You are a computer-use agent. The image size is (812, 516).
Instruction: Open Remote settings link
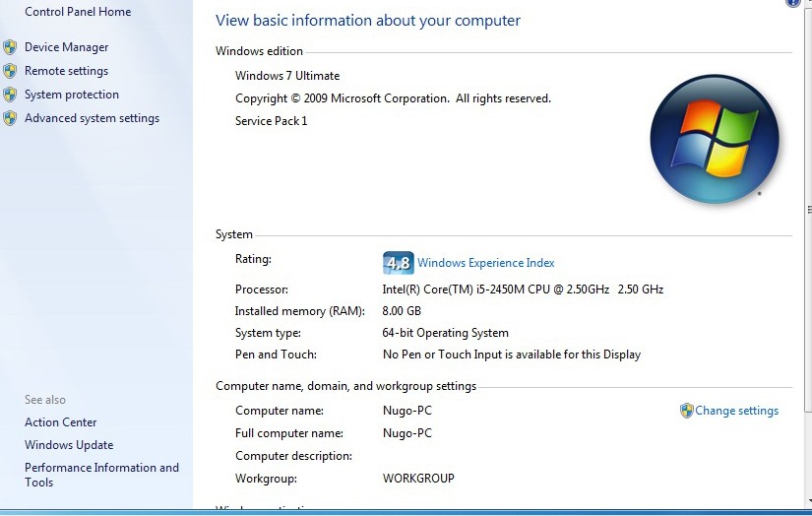click(x=66, y=71)
